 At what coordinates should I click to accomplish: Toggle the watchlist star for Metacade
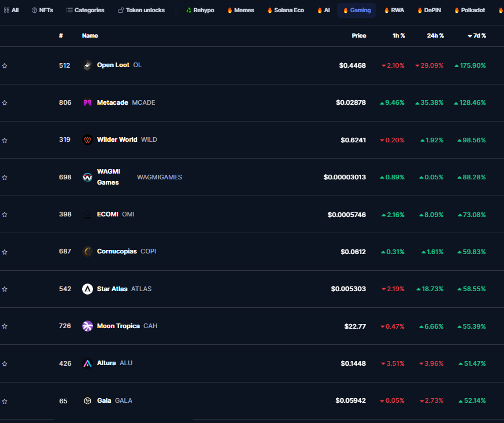pyautogui.click(x=5, y=102)
